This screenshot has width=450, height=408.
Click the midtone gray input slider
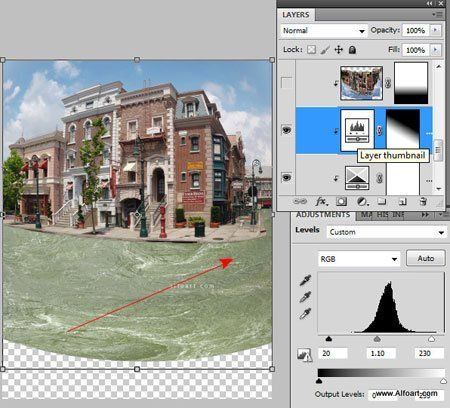pos(377,339)
